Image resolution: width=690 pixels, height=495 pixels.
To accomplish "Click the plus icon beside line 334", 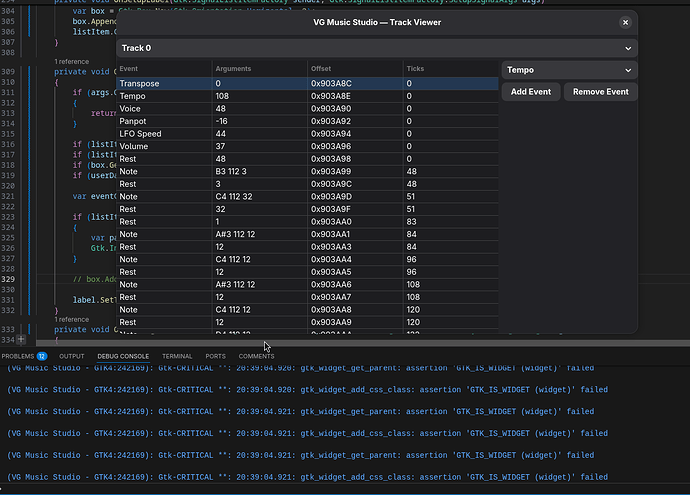I will coord(21,339).
